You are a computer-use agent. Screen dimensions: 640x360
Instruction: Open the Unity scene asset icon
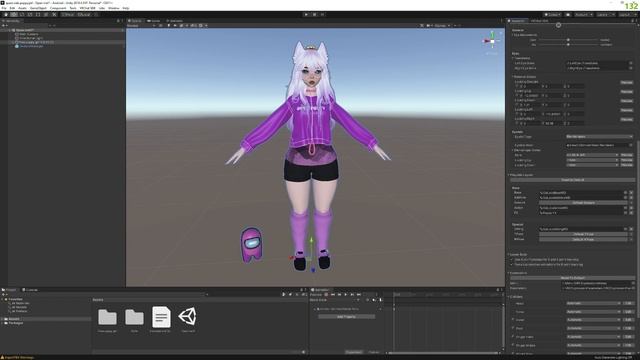pos(188,316)
